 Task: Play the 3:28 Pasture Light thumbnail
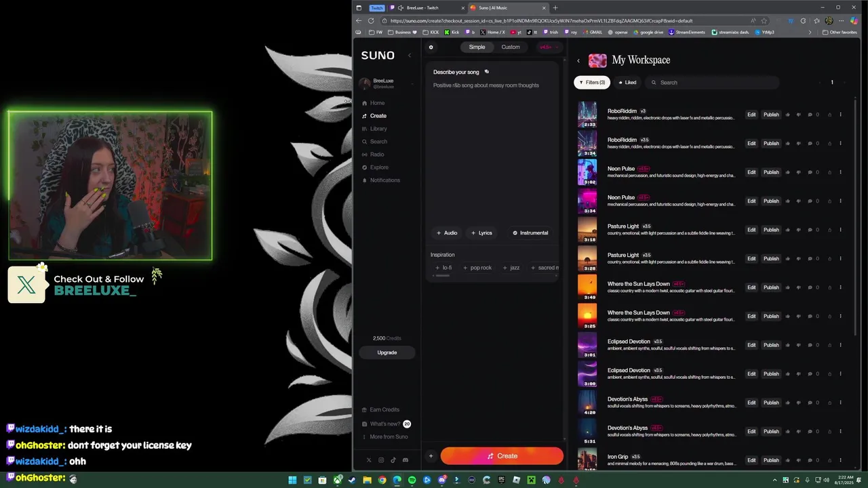click(587, 259)
